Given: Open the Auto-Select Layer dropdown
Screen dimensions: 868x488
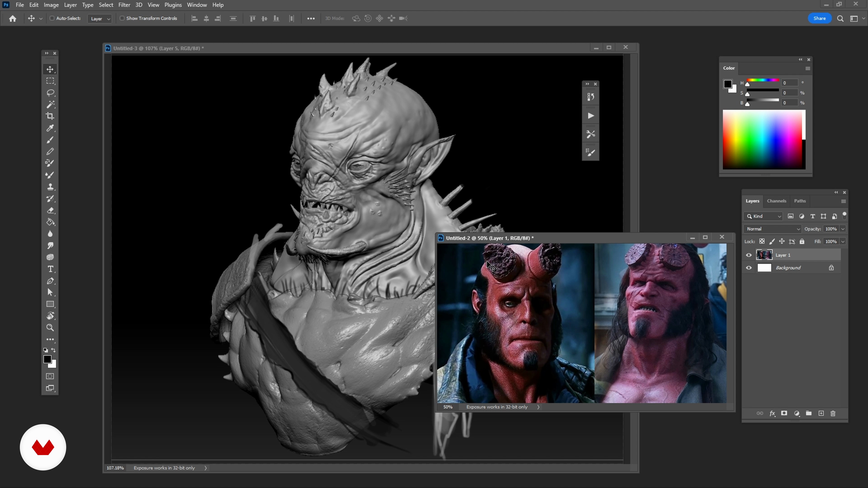Looking at the screenshot, I should (x=100, y=19).
